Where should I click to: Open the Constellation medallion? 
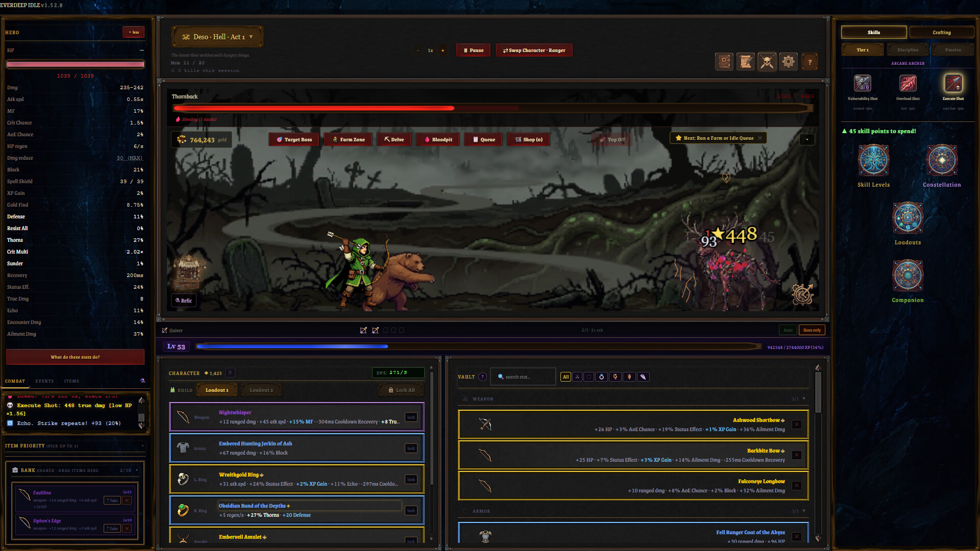(942, 160)
